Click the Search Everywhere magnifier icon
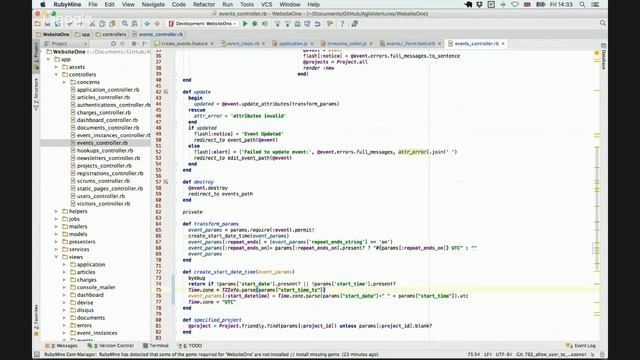Viewport: 640px width, 360px height. tap(602, 23)
